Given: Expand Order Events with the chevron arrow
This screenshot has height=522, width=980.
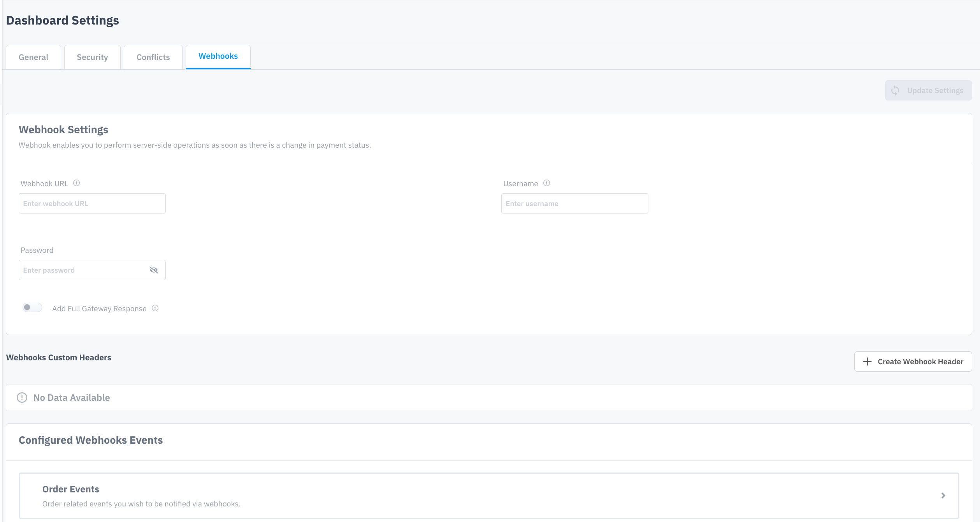Looking at the screenshot, I should (x=943, y=496).
